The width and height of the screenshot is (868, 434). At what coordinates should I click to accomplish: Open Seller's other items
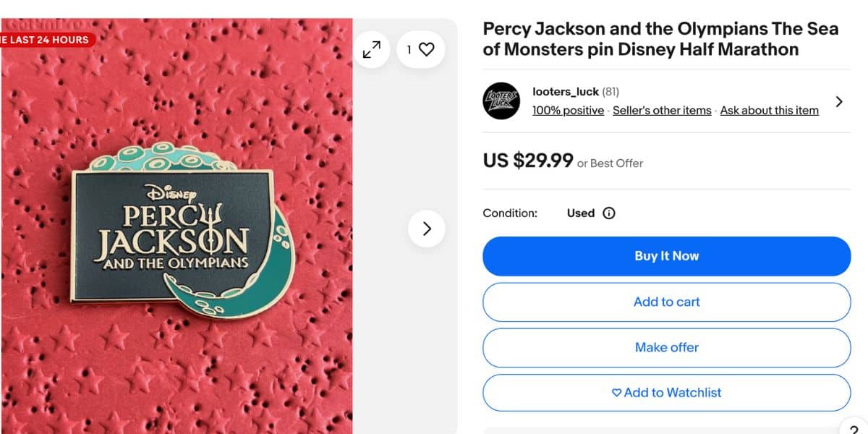[x=662, y=110]
